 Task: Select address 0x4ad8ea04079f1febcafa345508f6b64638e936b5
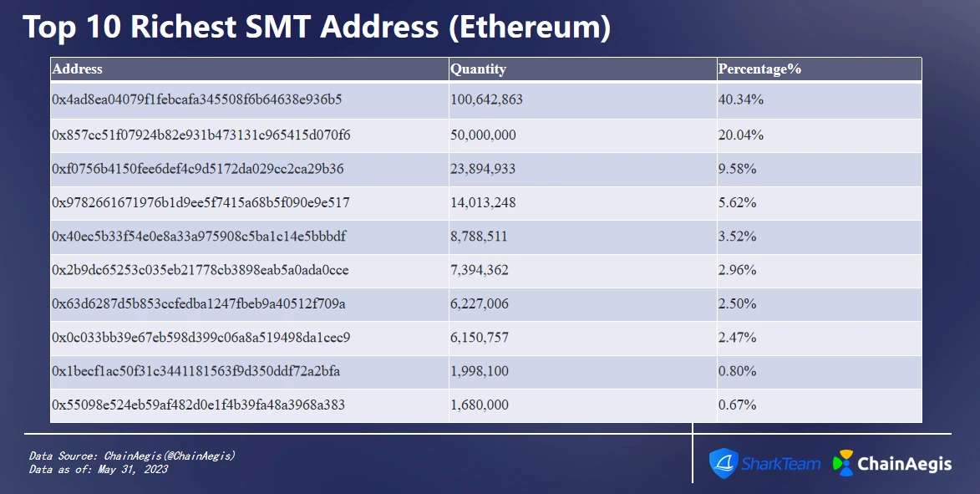coord(197,100)
